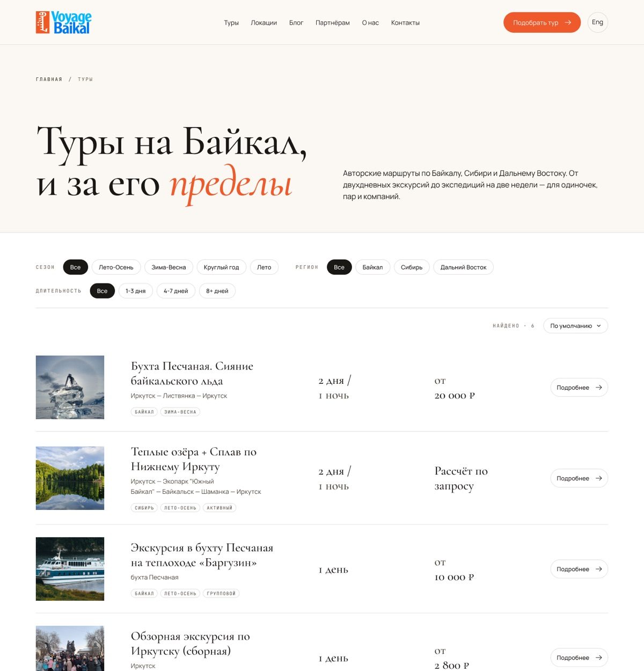644x671 pixels.
Task: Filter region by Байкал
Action: [x=372, y=267]
